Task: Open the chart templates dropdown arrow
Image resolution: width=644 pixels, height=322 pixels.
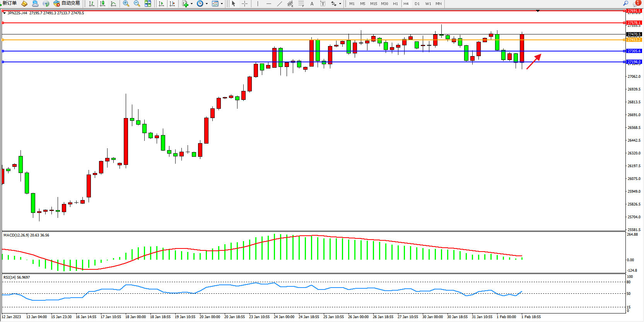Action: 222,4
